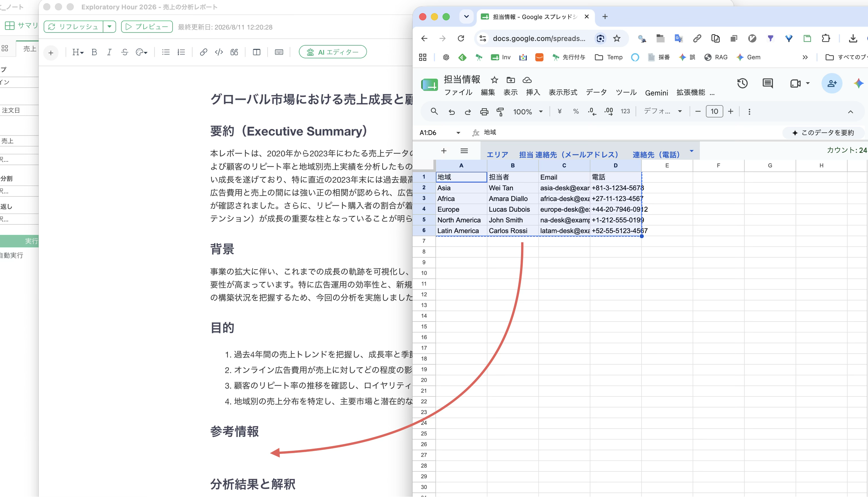
Task: Open the name box dropdown next to A1:D6
Action: [x=458, y=132]
